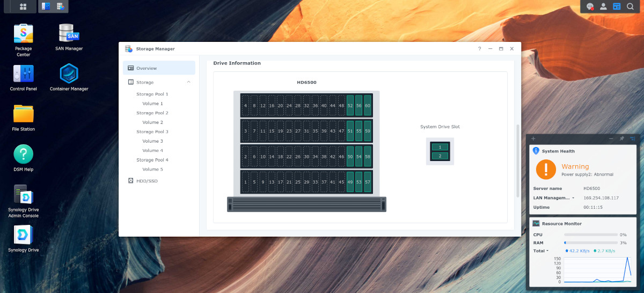Screen dimensions: 644x293
Task: Pin the widget panel with pin icon
Action: click(622, 139)
